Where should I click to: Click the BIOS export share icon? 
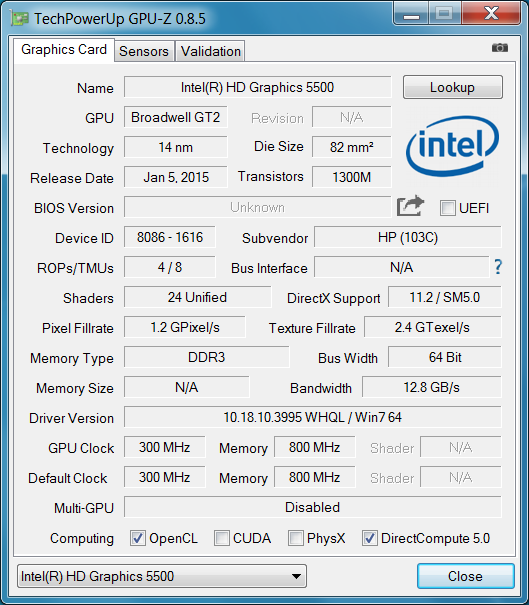tap(410, 206)
